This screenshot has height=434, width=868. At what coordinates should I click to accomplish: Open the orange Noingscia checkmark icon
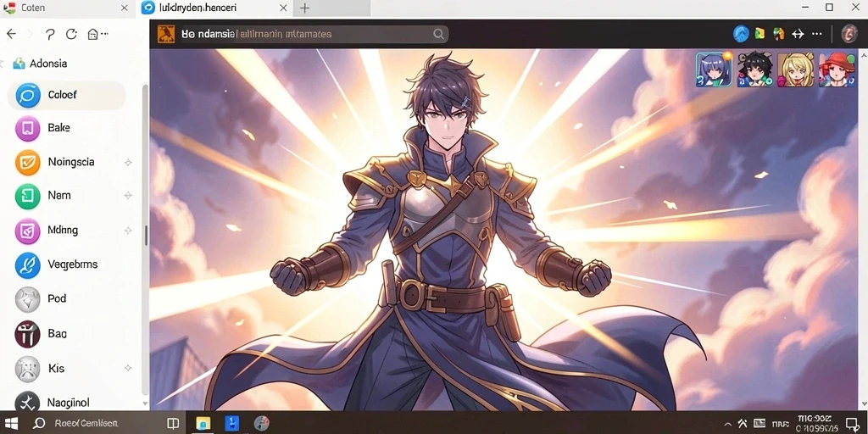click(x=28, y=163)
